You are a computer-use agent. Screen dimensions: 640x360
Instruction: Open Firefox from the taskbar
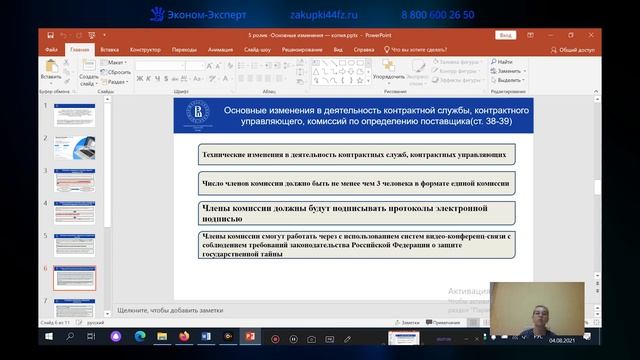click(184, 337)
